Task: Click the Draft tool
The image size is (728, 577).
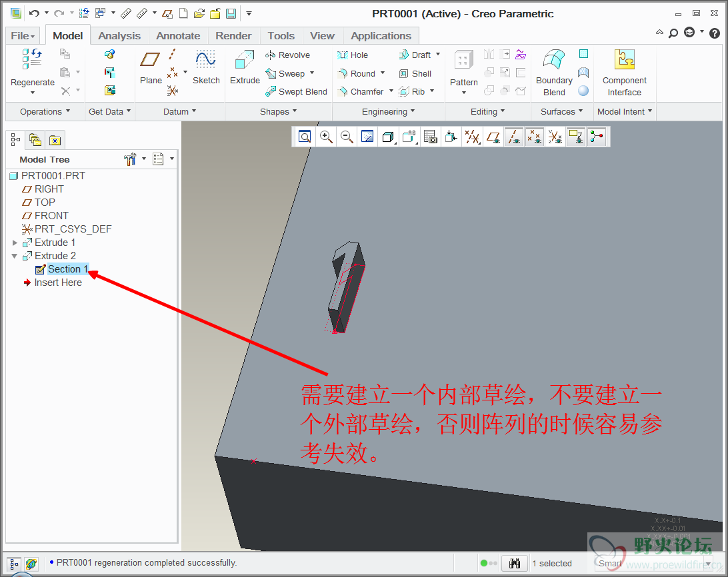Action: tap(415, 55)
